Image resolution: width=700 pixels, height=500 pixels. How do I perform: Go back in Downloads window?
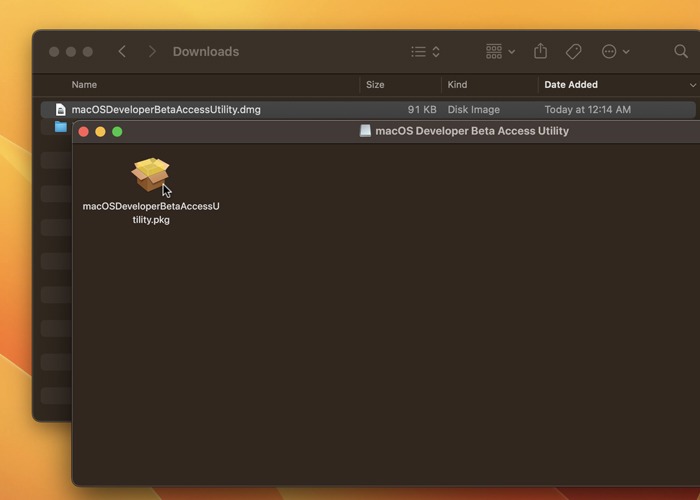click(x=122, y=51)
